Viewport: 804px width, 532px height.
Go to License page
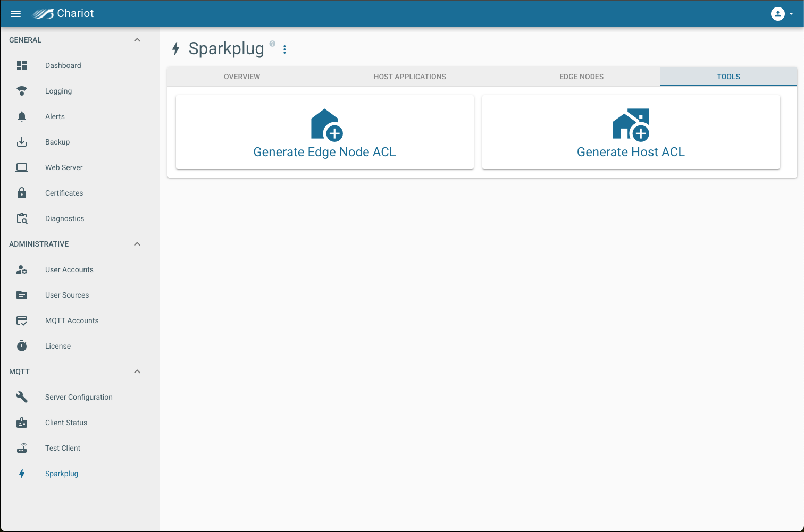[x=58, y=346]
